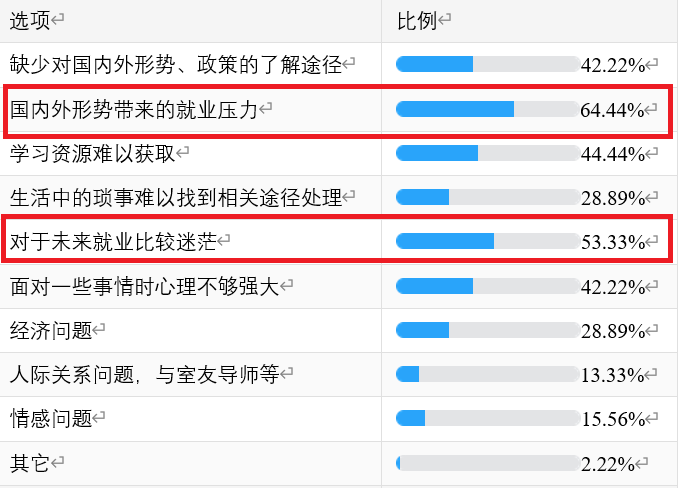The height and width of the screenshot is (492, 682).
Task: Select the 经济问题 option text
Action: tap(50, 330)
